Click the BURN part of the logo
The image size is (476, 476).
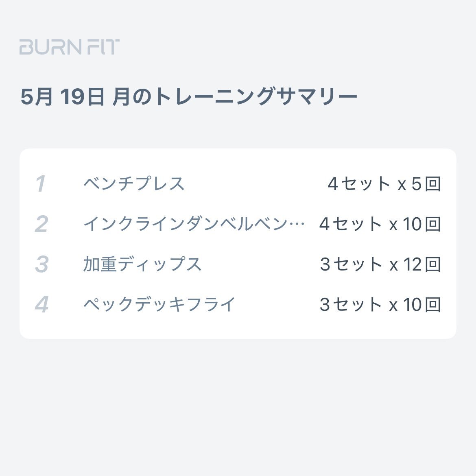tap(50, 47)
